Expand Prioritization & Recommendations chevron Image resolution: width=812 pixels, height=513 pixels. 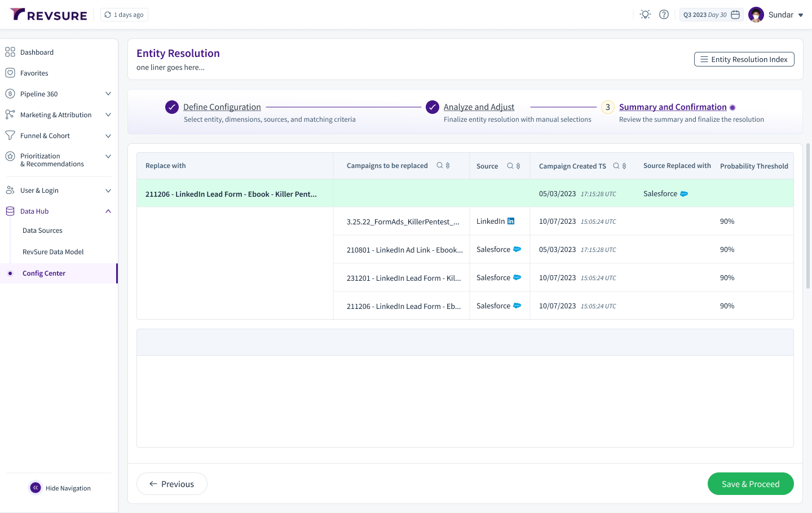point(108,156)
